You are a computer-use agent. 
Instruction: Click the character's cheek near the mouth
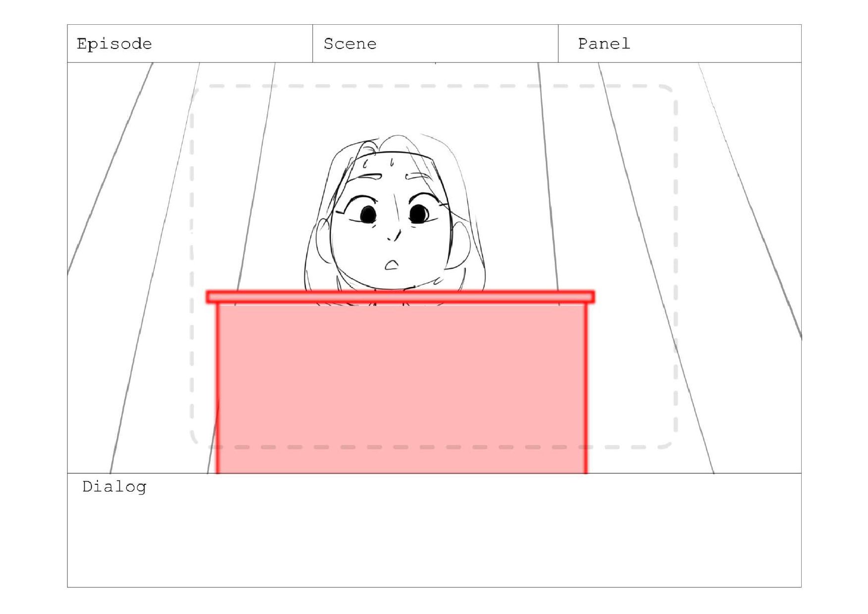point(427,257)
